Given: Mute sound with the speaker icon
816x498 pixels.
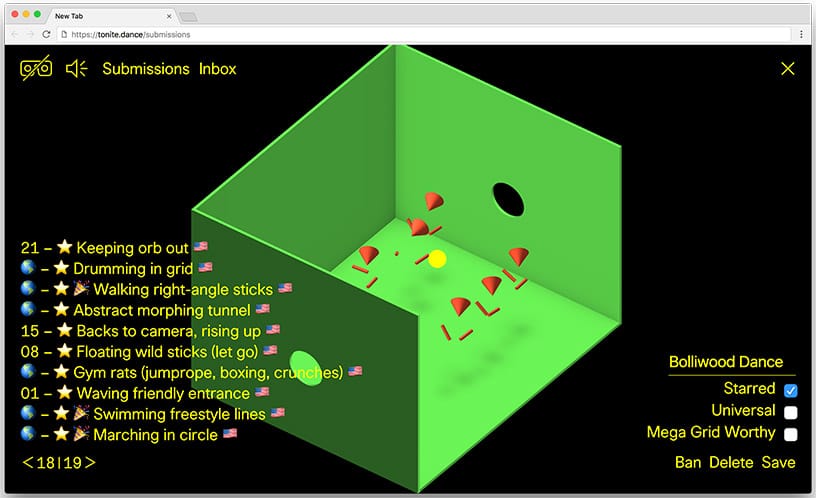Looking at the screenshot, I should click(x=77, y=69).
